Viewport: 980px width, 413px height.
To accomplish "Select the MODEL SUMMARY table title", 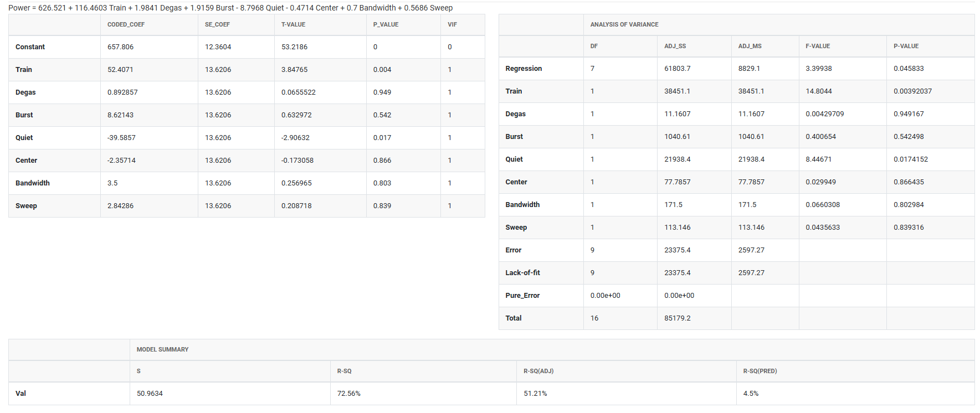I will (162, 350).
